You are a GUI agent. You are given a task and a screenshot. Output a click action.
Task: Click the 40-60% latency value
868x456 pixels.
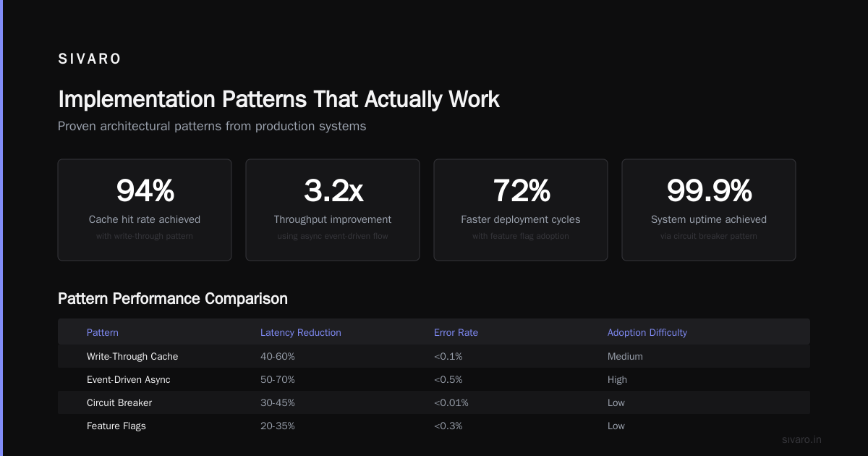278,356
